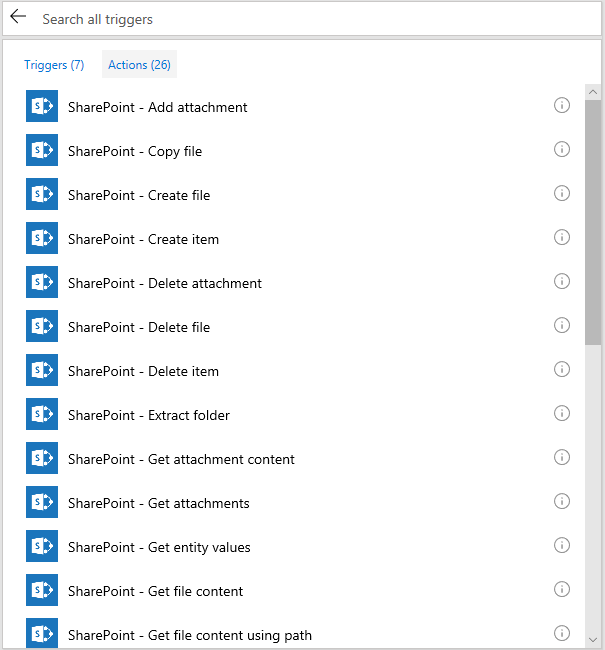
Task: Select 'SharePoint - Get attachments' action text
Action: [x=159, y=503]
